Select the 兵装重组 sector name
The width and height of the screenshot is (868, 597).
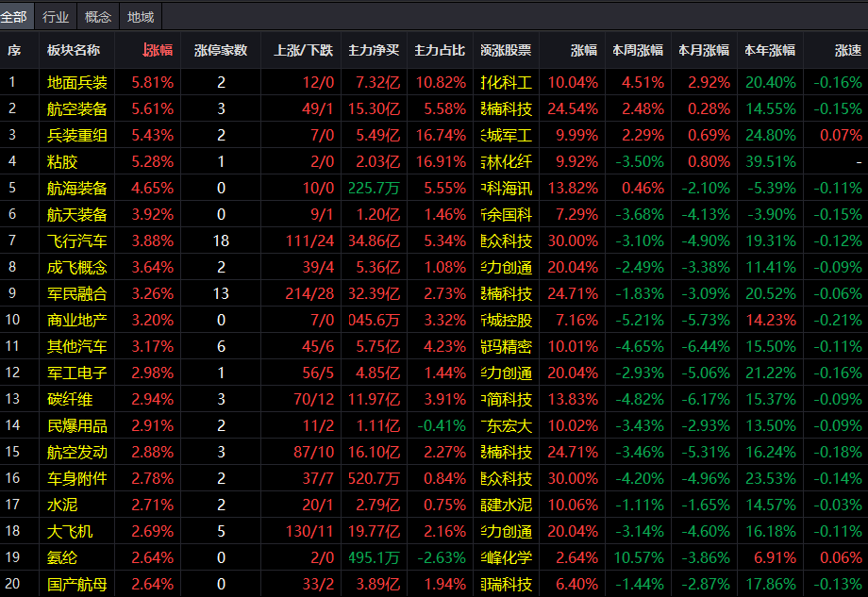pyautogui.click(x=77, y=136)
